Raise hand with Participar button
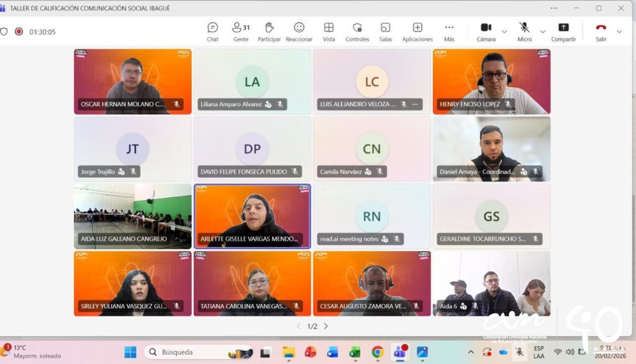This screenshot has height=364, width=636. [x=269, y=32]
